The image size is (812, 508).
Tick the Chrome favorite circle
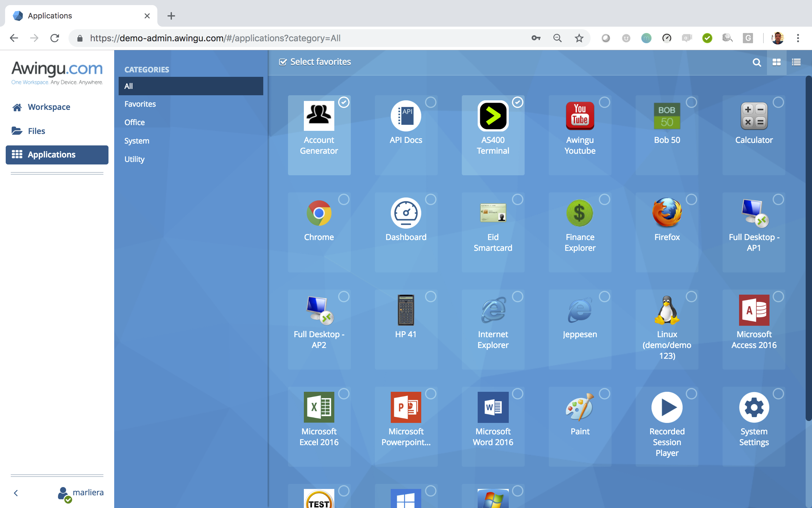click(x=344, y=199)
